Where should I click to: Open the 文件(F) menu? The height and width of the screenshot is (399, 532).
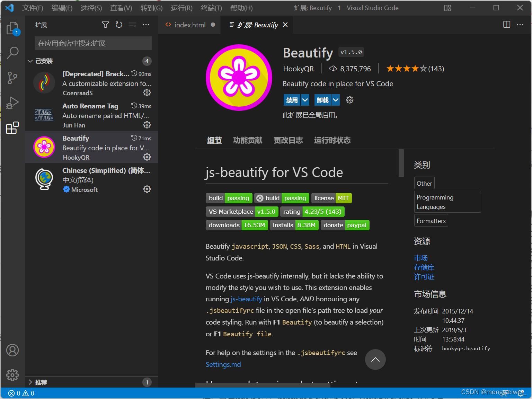(33, 8)
